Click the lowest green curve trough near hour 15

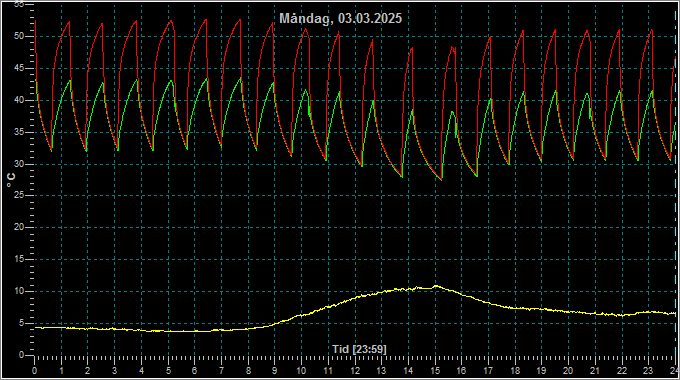click(x=441, y=179)
